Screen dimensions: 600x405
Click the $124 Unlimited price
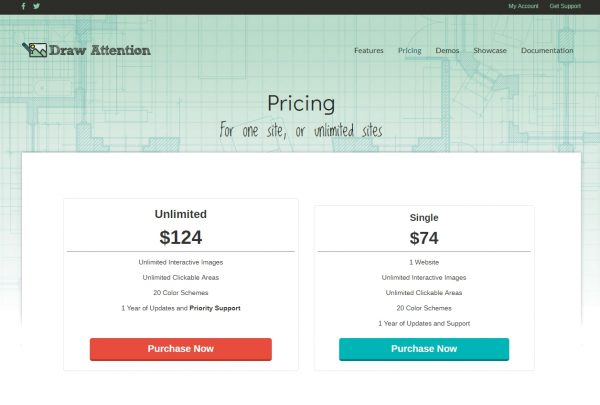coord(180,237)
